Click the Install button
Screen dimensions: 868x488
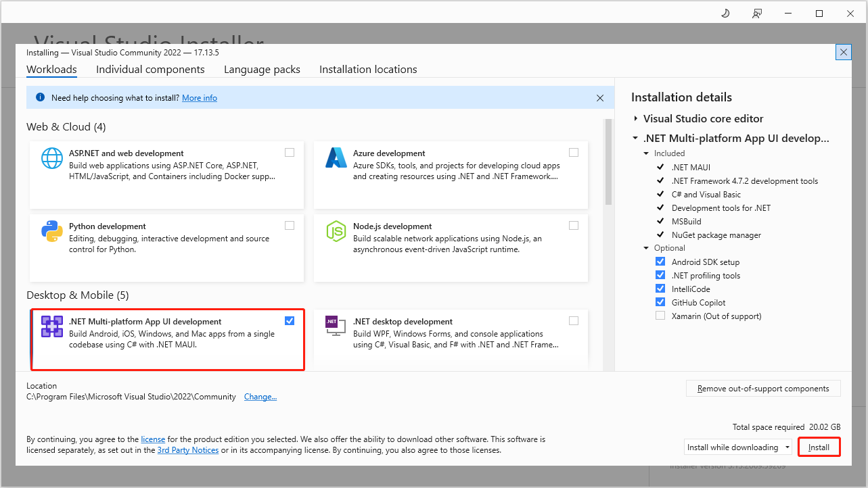click(x=819, y=447)
